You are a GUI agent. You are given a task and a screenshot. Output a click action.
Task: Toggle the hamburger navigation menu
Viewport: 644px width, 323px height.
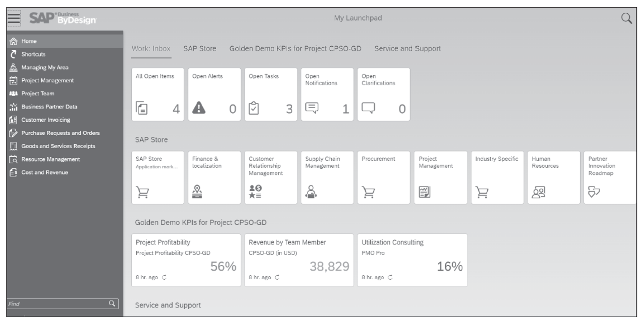point(14,18)
